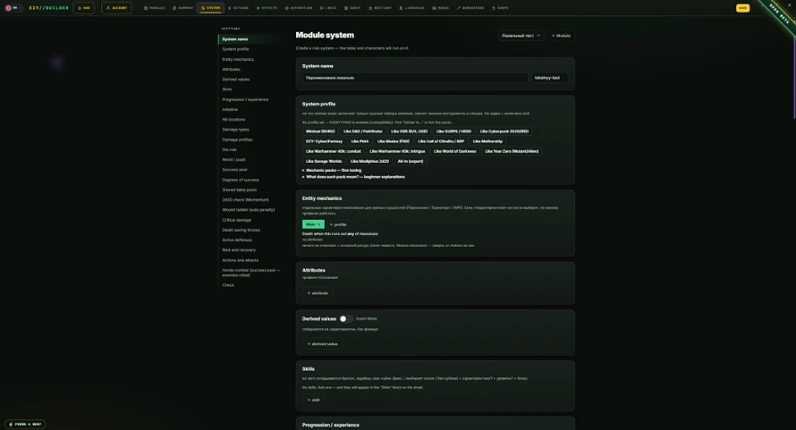Click the yellow Save button
The height and width of the screenshot is (430, 796).
click(743, 8)
